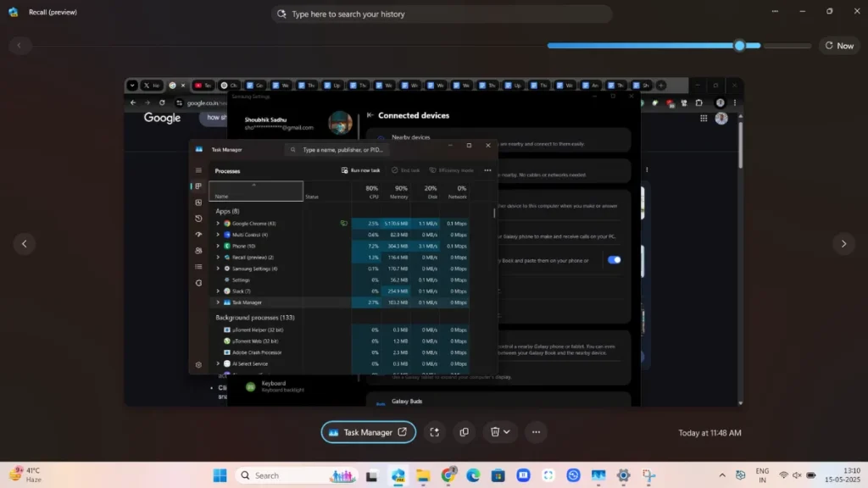Select Performance icon in Task Manager sidebar
This screenshot has width=868, height=488.
tap(198, 202)
